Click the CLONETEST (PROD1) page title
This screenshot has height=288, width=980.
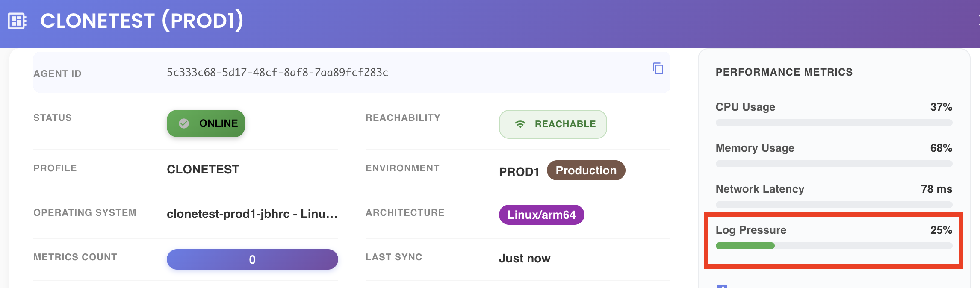tap(142, 21)
